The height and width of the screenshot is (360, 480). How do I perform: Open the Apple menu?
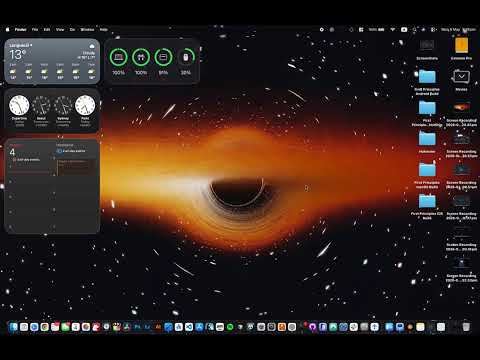coord(8,29)
